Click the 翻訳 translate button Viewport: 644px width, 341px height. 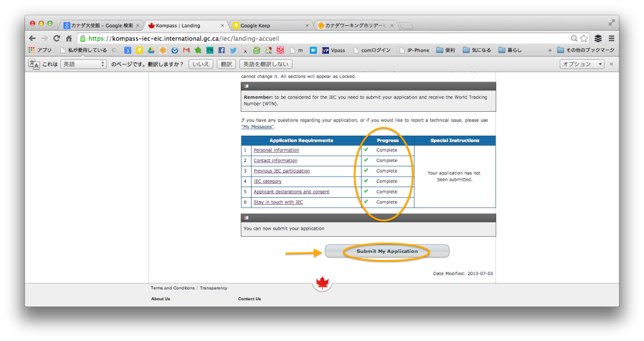[225, 64]
